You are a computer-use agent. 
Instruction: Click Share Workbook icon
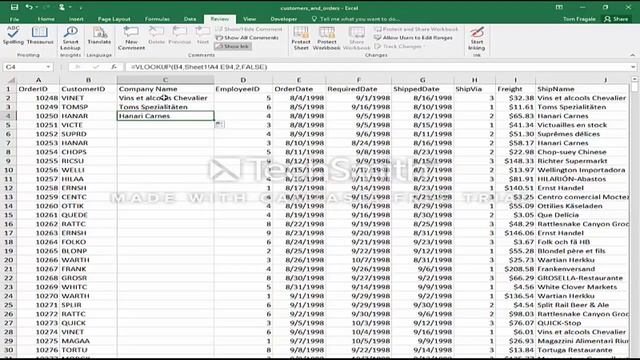point(356,38)
